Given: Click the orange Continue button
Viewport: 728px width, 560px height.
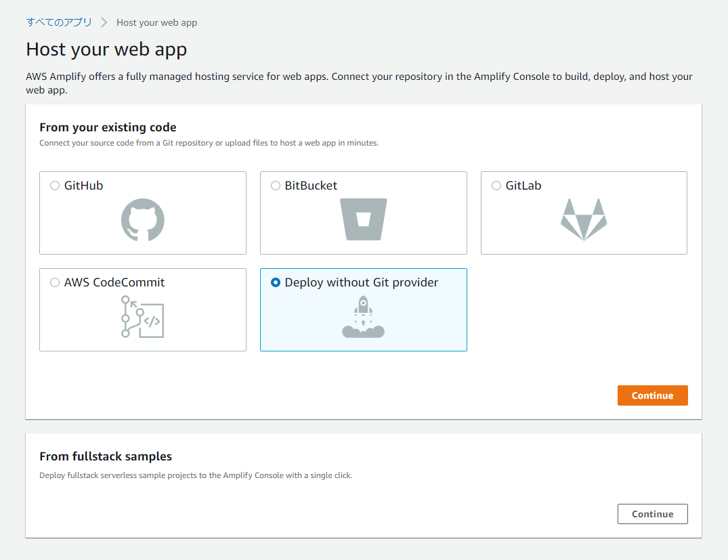Looking at the screenshot, I should point(652,395).
